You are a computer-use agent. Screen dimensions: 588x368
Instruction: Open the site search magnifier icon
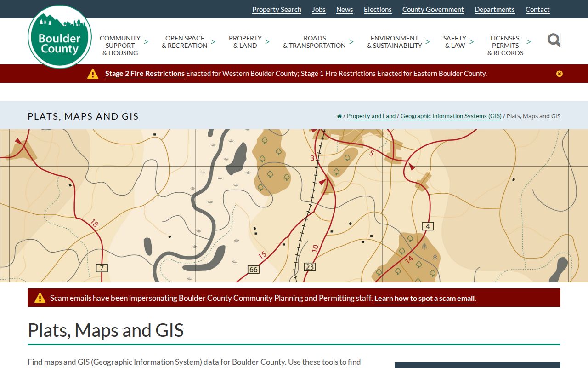[x=554, y=40]
